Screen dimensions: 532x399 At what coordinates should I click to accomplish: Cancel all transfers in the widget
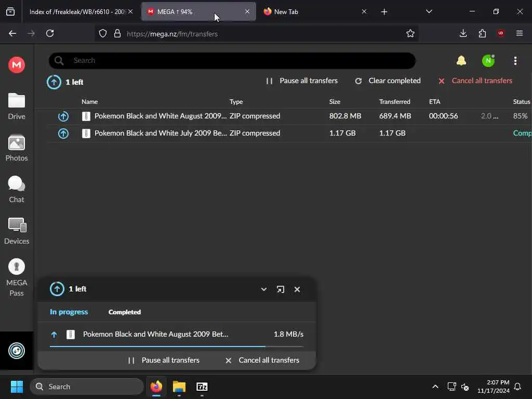pos(262,361)
